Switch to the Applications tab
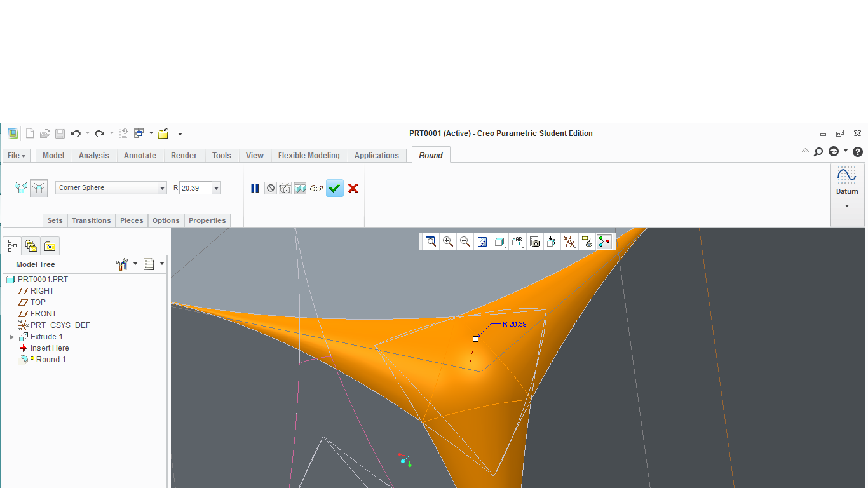 (x=377, y=156)
